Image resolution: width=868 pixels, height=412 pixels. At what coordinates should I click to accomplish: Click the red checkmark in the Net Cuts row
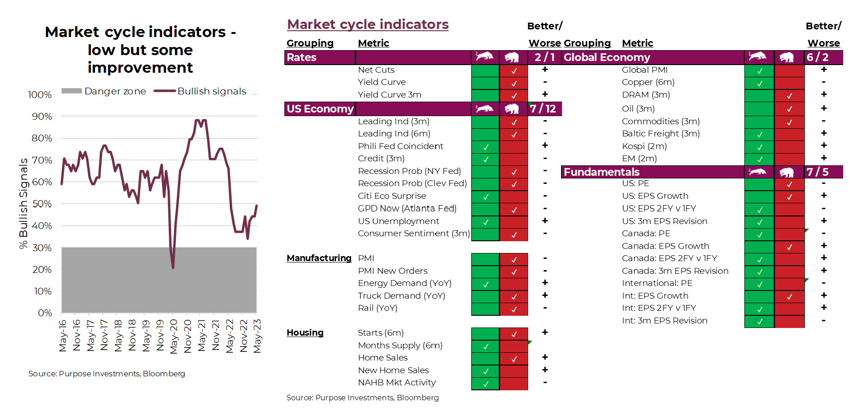[x=514, y=71]
